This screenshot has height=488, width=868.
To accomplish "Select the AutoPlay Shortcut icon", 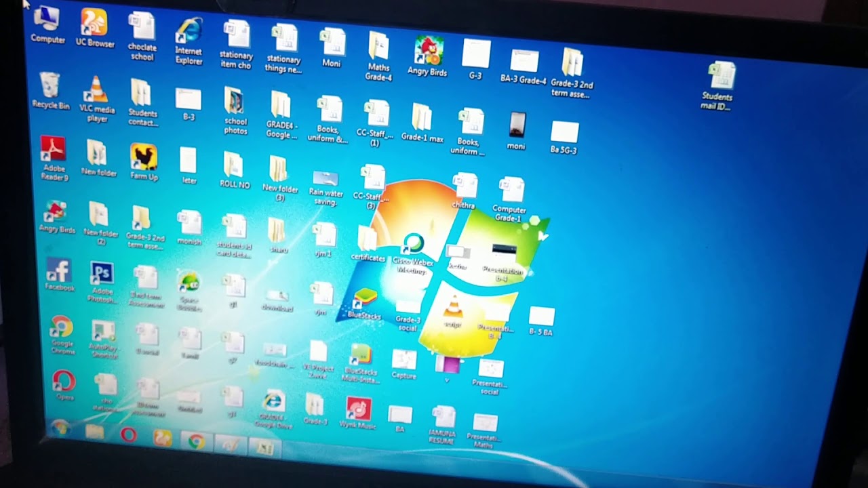I will click(x=103, y=339).
